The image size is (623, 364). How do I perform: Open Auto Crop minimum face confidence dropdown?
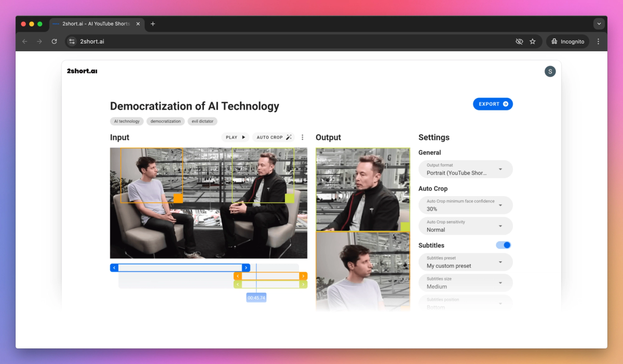(466, 205)
